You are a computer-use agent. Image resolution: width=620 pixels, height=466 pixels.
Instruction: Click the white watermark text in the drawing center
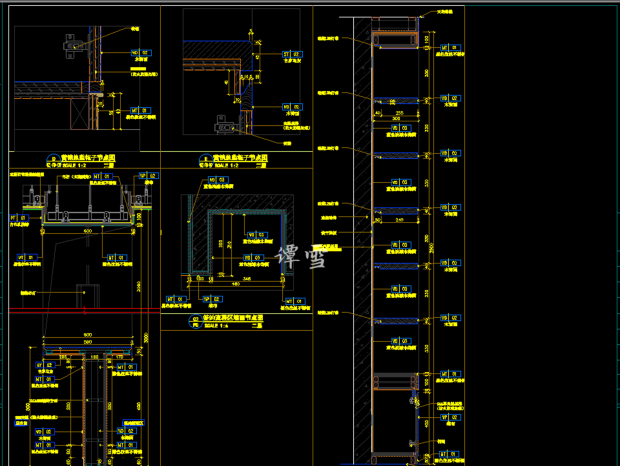[x=302, y=258]
